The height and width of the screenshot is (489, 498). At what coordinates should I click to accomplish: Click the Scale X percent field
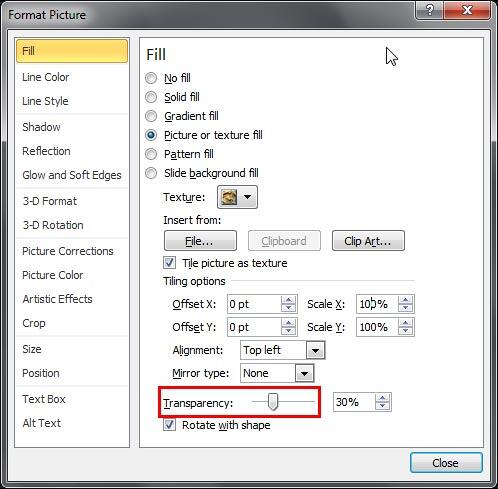[x=377, y=304]
